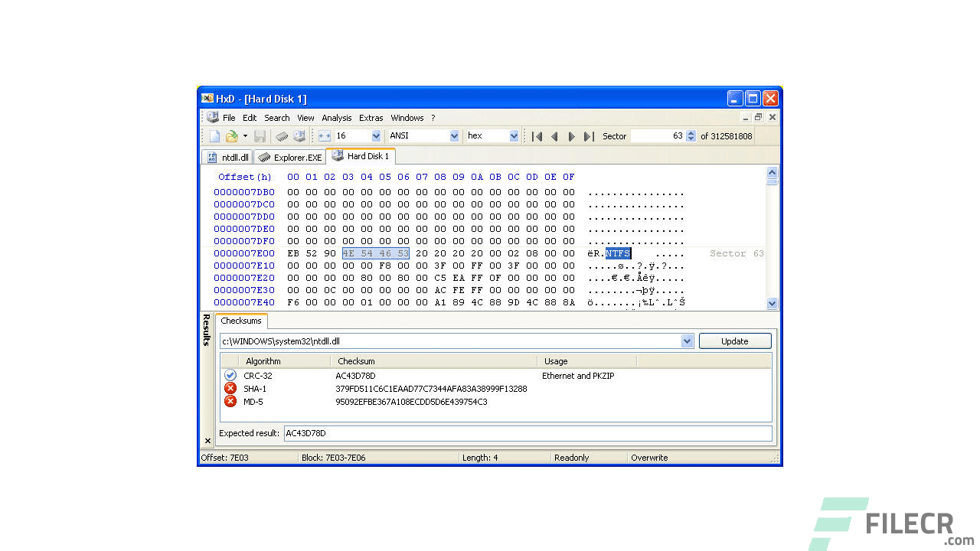Jump to the last sector arrow
This screenshot has height=551, width=980.
(588, 135)
